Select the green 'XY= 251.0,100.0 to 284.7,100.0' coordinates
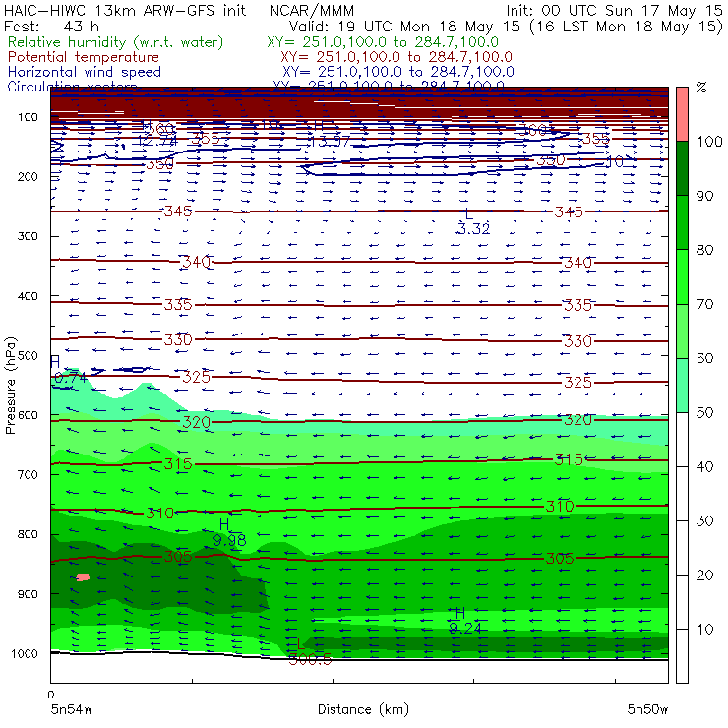This screenshot has height=728, width=728. (x=383, y=42)
